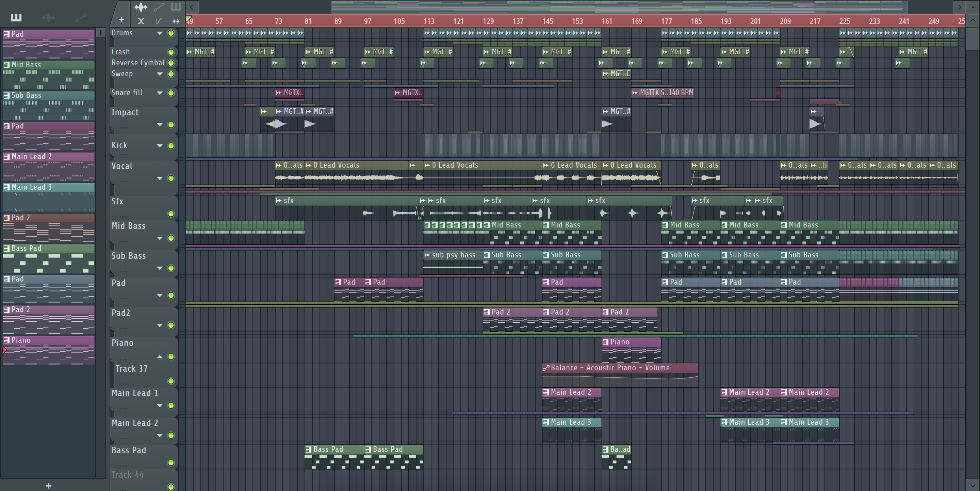Click the top-right corner options button
980x491 pixels.
973,6
